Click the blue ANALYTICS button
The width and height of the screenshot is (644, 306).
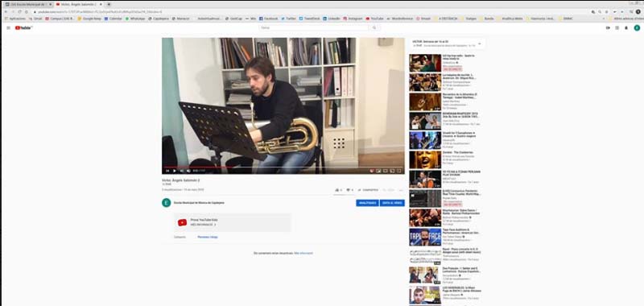coord(367,203)
